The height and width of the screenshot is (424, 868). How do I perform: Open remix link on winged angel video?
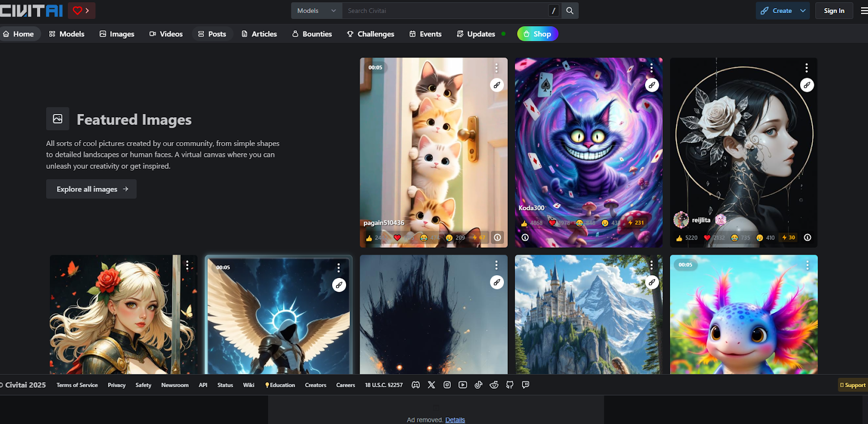tap(339, 285)
